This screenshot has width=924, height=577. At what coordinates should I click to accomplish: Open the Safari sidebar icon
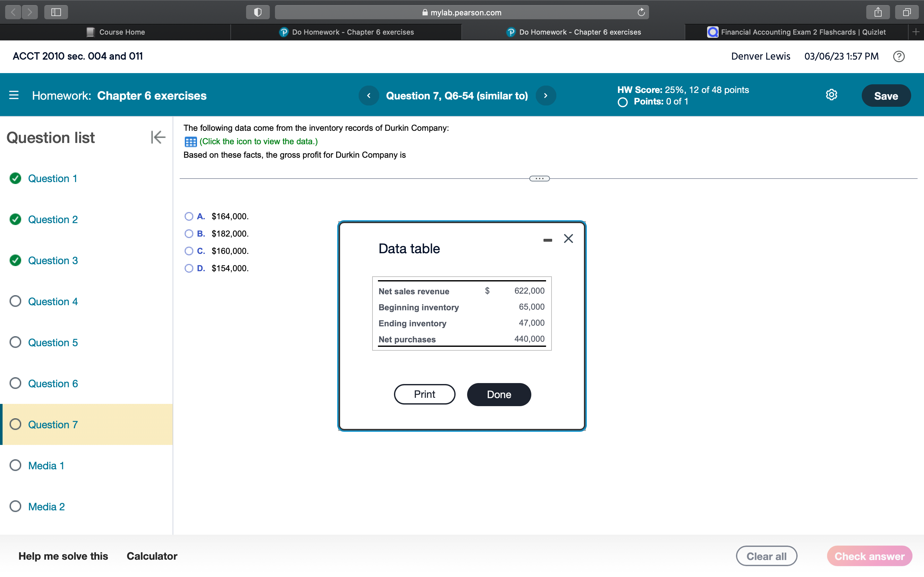[x=56, y=12]
